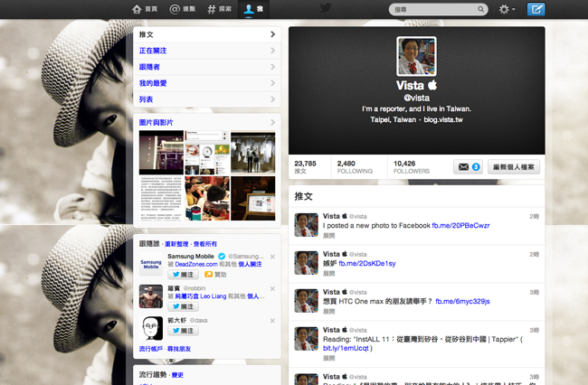Open the text document photo thumbnail
Image resolution: width=588 pixels, height=385 pixels.
tap(161, 198)
